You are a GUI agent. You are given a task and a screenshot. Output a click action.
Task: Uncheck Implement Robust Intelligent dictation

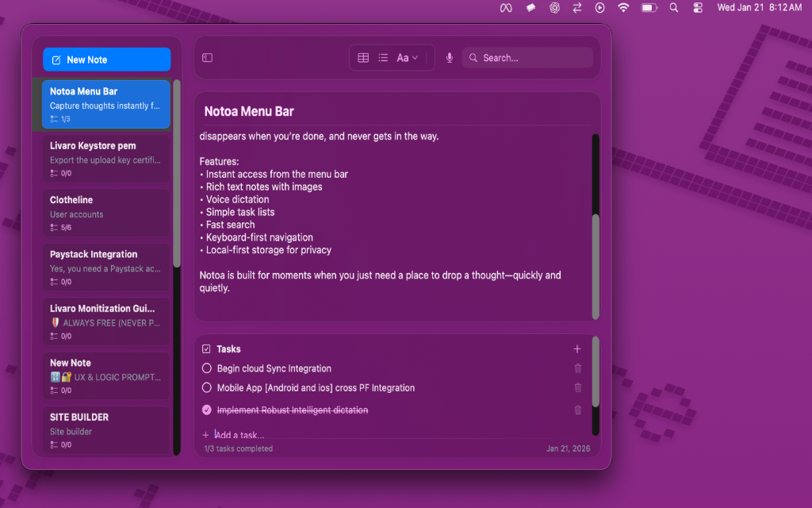[x=207, y=410]
